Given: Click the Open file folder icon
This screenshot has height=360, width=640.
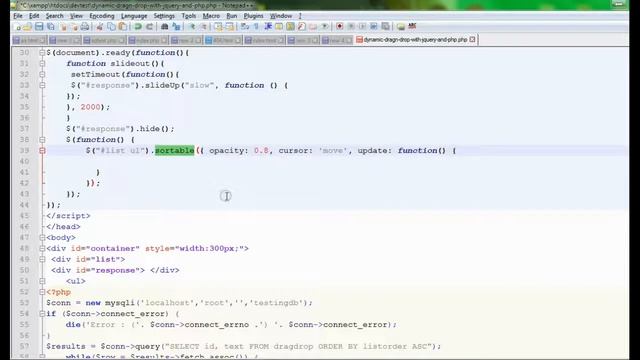Looking at the screenshot, I should pyautogui.click(x=28, y=27).
